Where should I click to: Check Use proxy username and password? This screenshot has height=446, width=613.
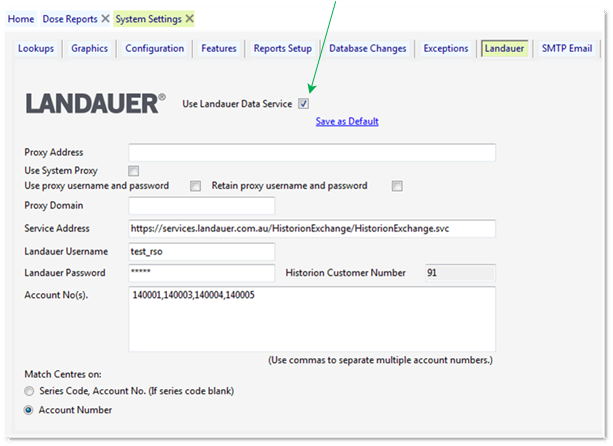195,186
